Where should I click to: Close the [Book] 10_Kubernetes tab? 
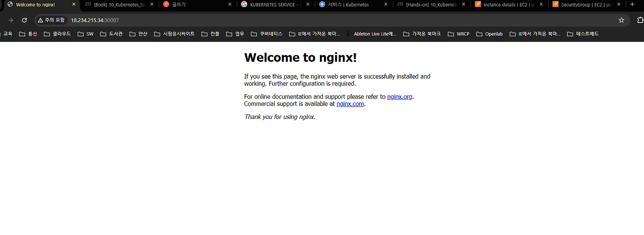152,5
